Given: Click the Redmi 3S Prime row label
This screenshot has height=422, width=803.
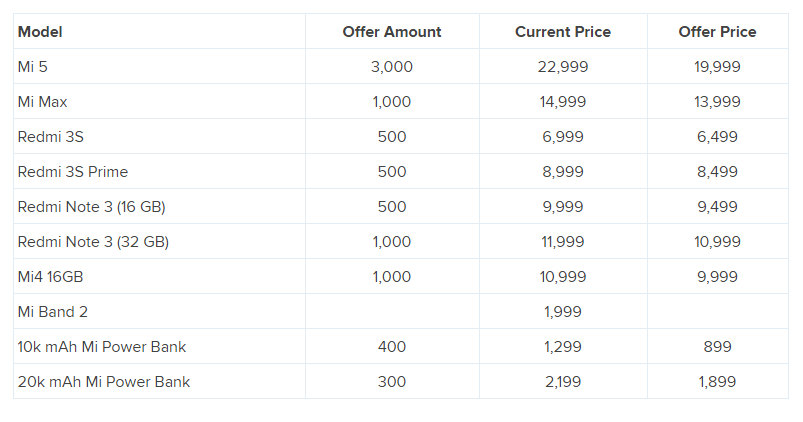Looking at the screenshot, I should click(x=73, y=172).
